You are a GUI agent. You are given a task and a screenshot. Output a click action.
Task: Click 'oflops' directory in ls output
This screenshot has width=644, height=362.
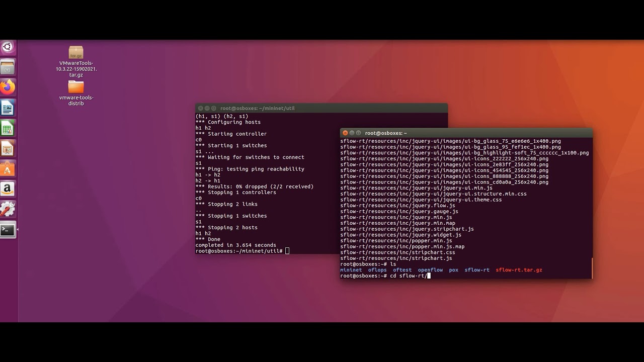377,270
